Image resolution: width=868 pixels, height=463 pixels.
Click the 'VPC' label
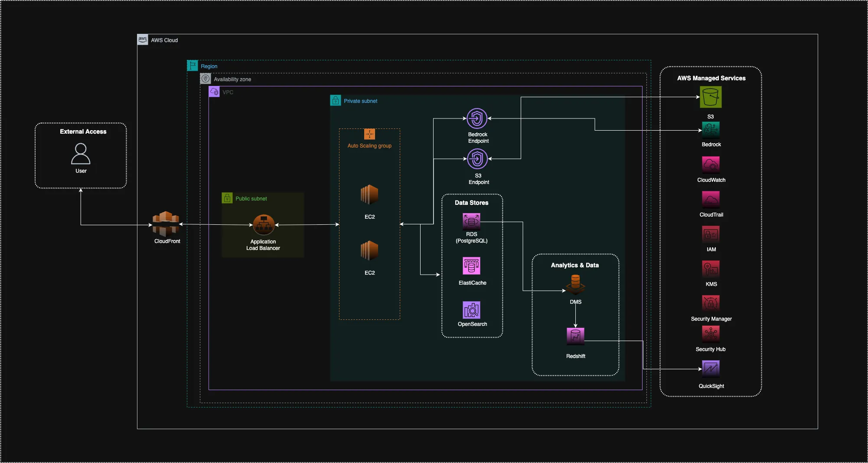pos(228,92)
